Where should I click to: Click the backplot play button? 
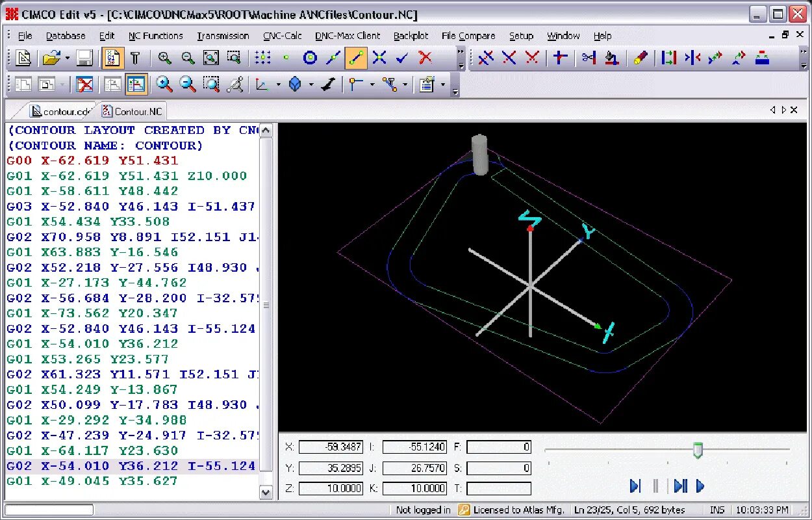pos(700,486)
